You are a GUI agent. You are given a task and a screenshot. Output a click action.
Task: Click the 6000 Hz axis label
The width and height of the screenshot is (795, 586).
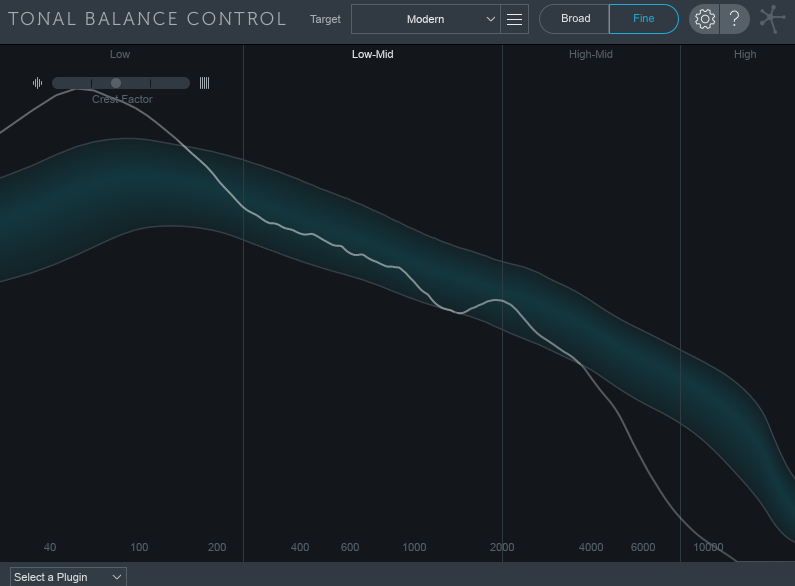tap(643, 547)
